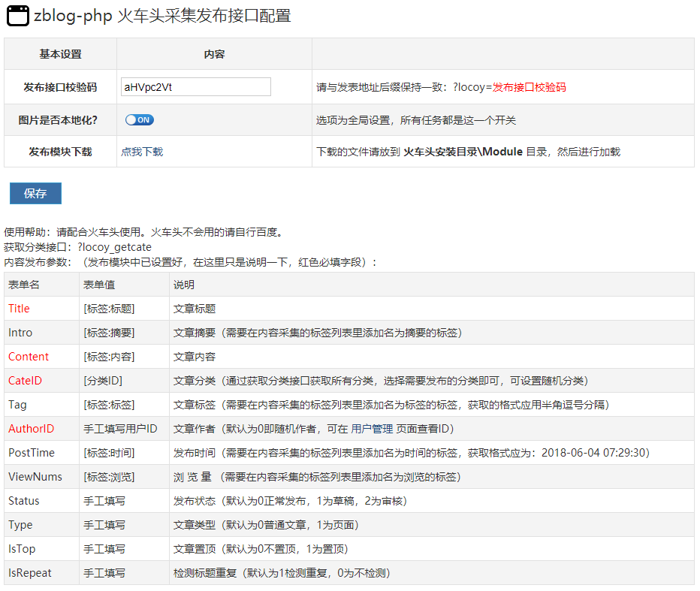Click the [标签:内容] form value
This screenshot has height=591, width=700.
coord(109,357)
